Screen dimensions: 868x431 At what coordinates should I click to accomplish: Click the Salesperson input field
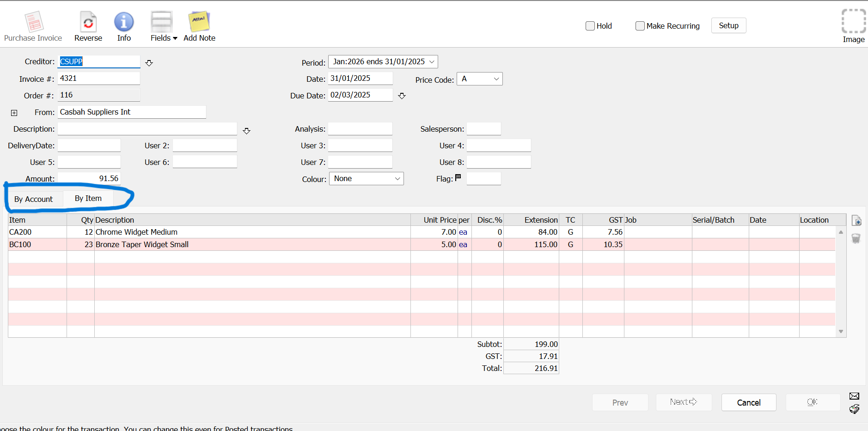click(x=484, y=129)
